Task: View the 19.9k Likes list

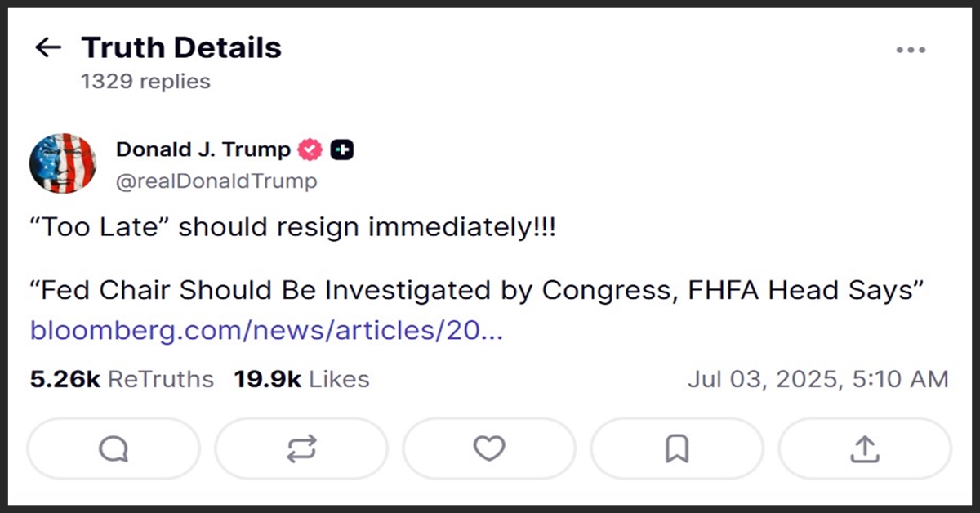Action: (301, 379)
